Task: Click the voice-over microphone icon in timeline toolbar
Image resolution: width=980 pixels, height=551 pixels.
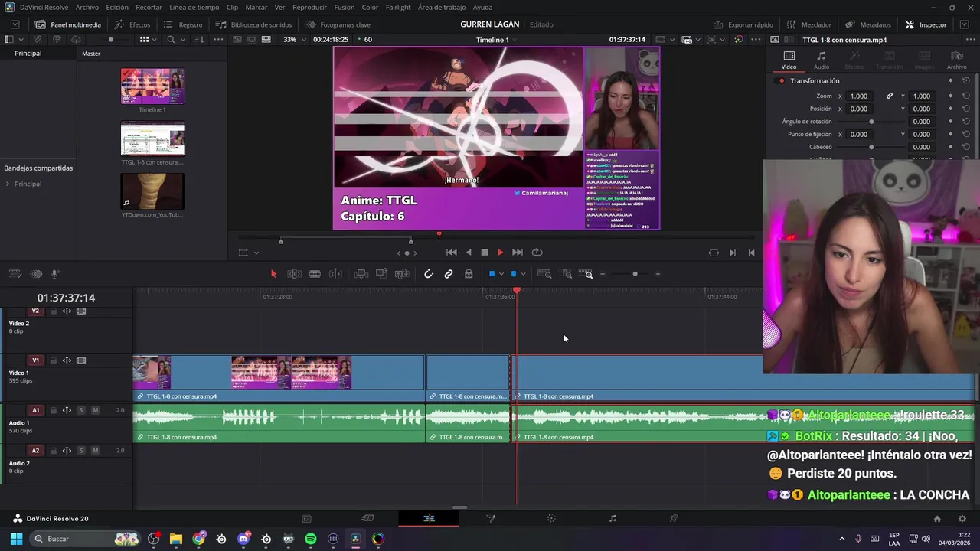Action: (56, 274)
